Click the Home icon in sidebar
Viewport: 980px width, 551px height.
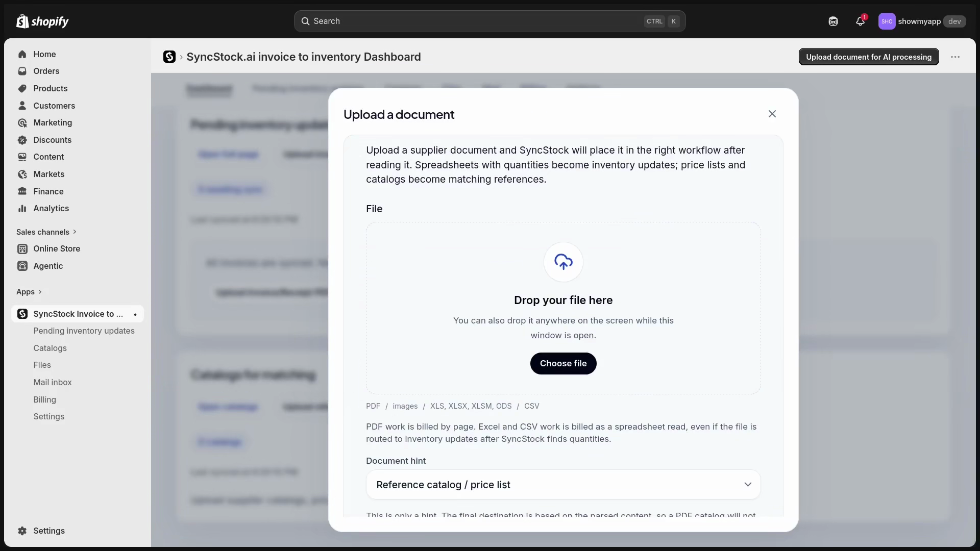click(22, 54)
